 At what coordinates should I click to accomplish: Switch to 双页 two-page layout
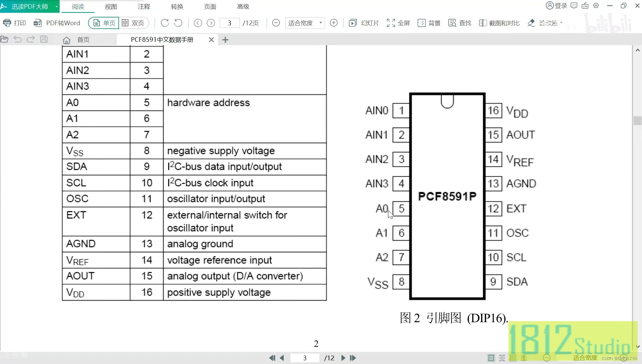pos(134,23)
